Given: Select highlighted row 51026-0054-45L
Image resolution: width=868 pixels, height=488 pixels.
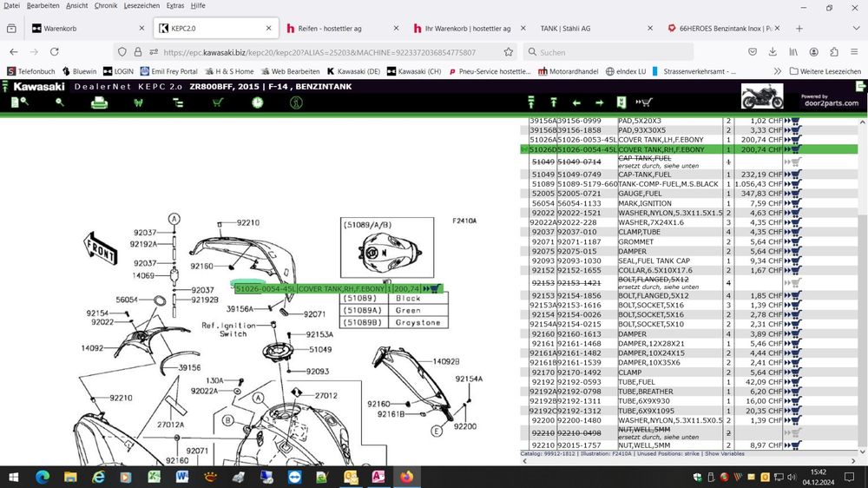Looking at the screenshot, I should tap(689, 149).
